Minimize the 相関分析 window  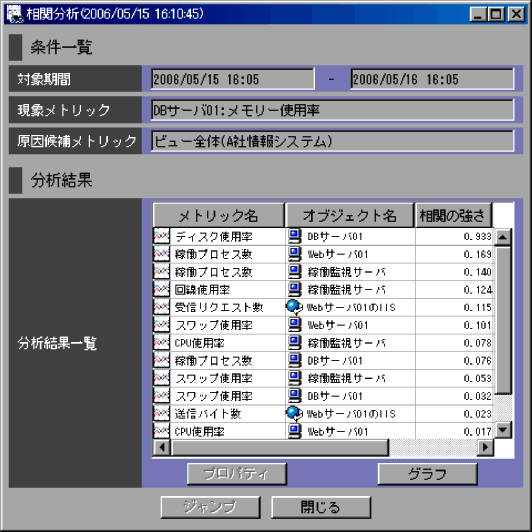[478, 14]
